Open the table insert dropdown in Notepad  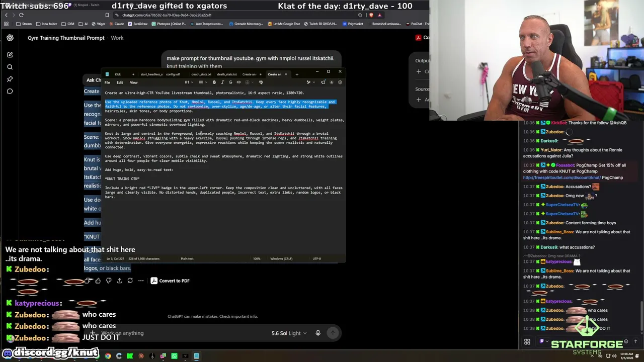pyautogui.click(x=249, y=82)
